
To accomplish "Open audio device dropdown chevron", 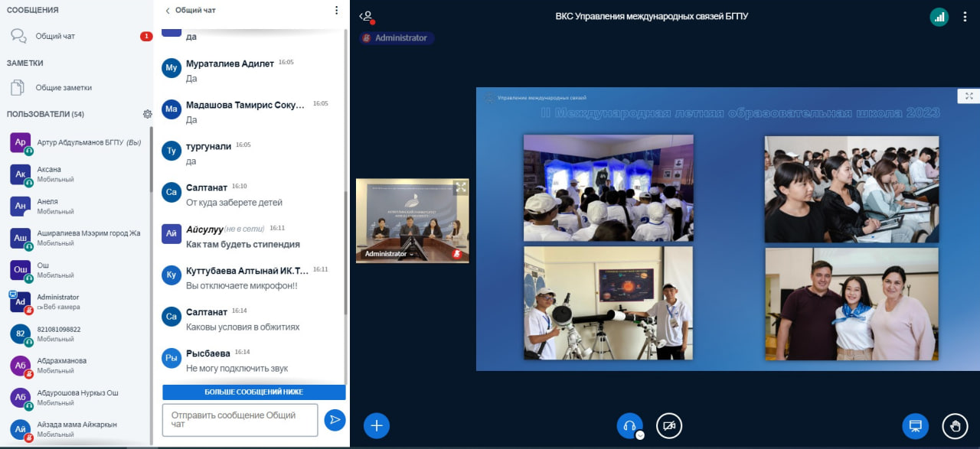I will click(x=640, y=434).
